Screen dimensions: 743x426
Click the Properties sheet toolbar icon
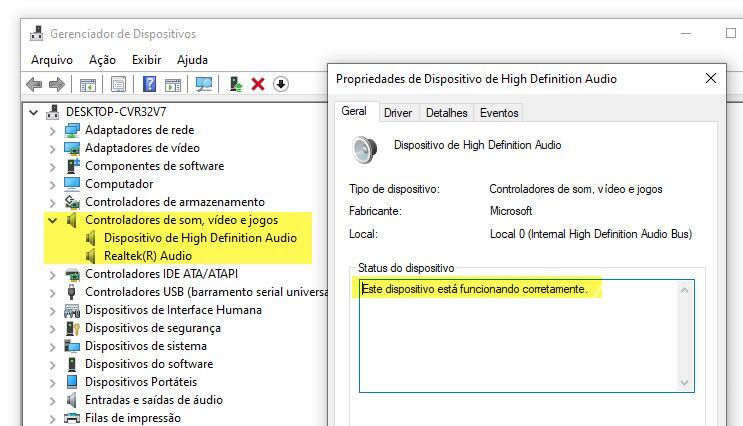click(x=118, y=84)
